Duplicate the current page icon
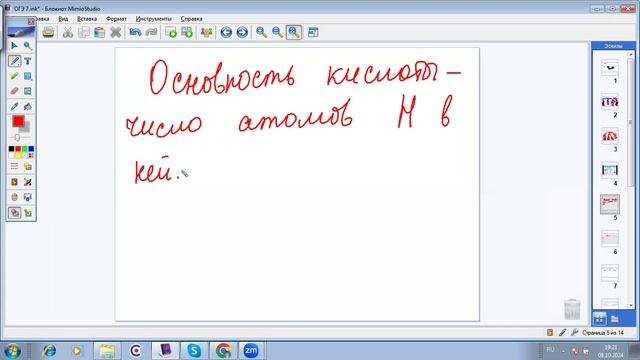 click(x=187, y=32)
